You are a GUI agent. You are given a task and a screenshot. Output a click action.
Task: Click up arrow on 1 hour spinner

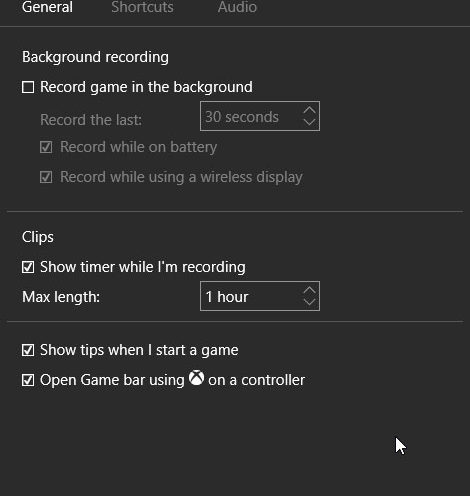309,290
